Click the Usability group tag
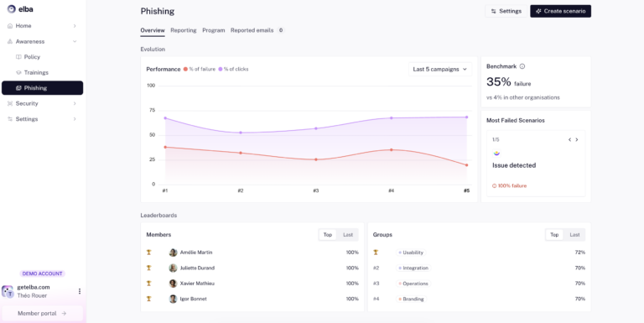Image resolution: width=644 pixels, height=323 pixels. [410, 253]
